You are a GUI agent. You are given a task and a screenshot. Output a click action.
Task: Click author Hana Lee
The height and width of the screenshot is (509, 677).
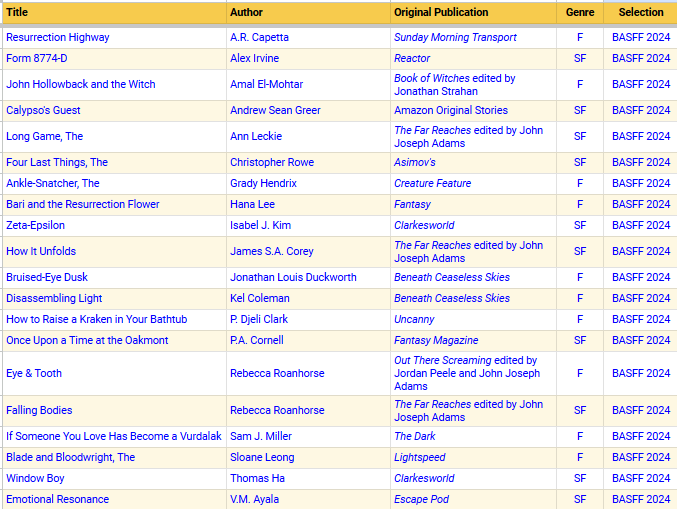[x=252, y=204]
